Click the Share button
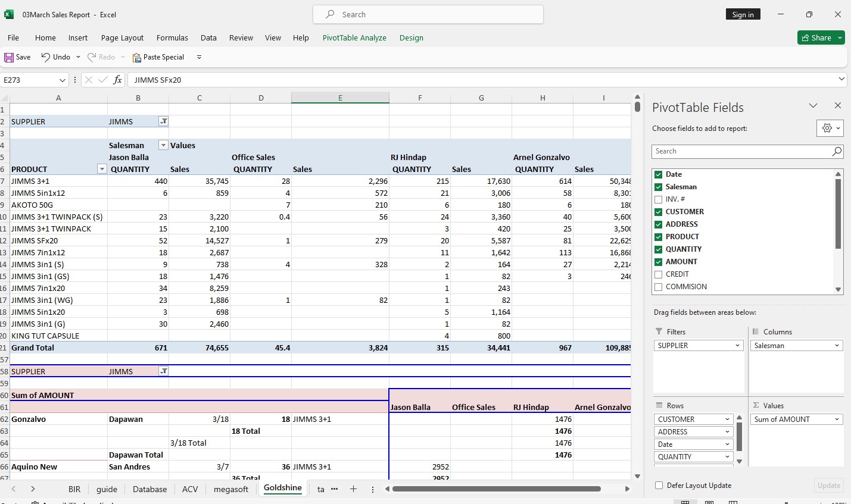851x504 pixels. point(816,37)
